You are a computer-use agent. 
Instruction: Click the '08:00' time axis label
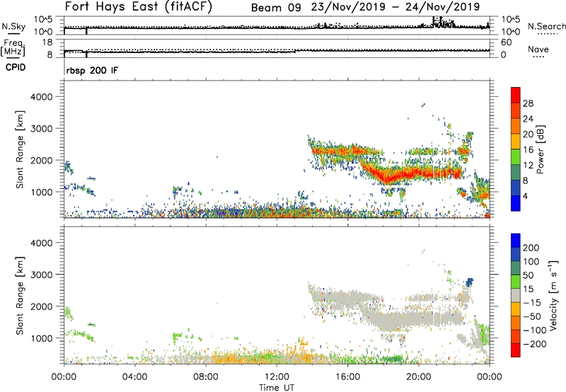pos(206,377)
